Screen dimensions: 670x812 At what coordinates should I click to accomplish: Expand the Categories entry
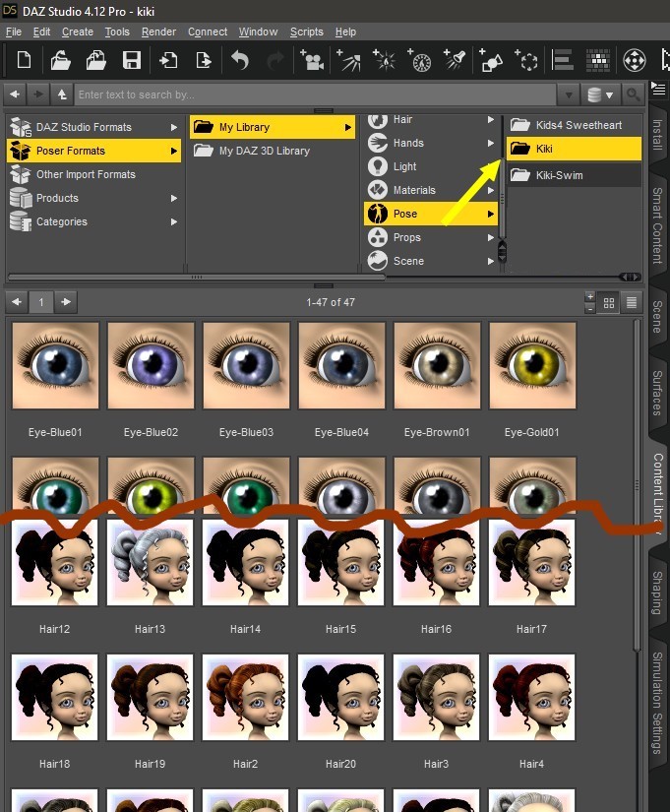click(174, 221)
